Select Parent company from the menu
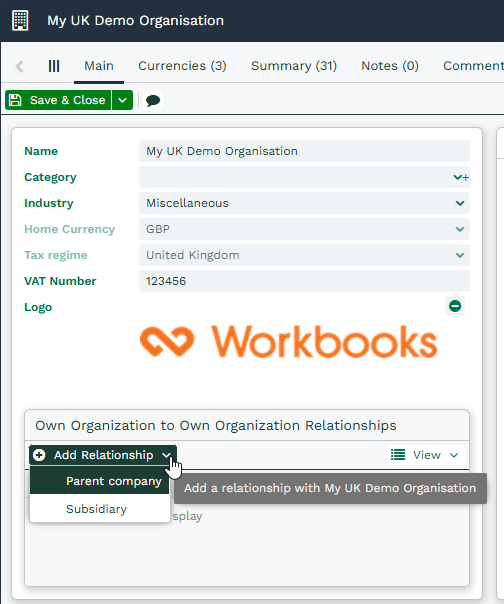The height and width of the screenshot is (604, 504). coord(99,481)
